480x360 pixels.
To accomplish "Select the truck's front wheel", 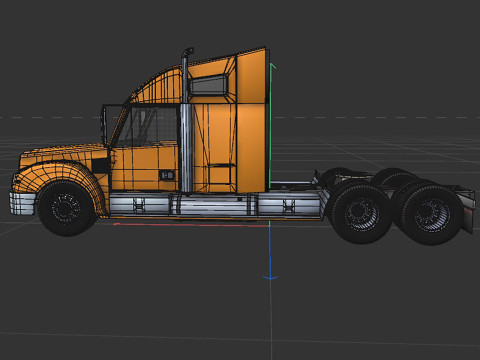I will 66,208.
